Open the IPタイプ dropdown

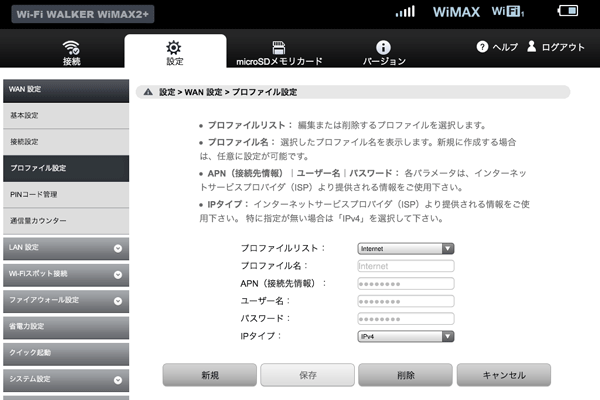[x=405, y=336]
